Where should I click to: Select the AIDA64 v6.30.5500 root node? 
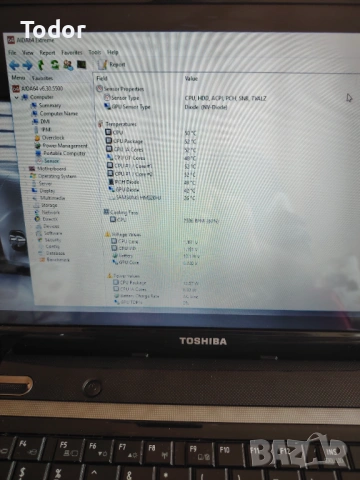[38, 89]
